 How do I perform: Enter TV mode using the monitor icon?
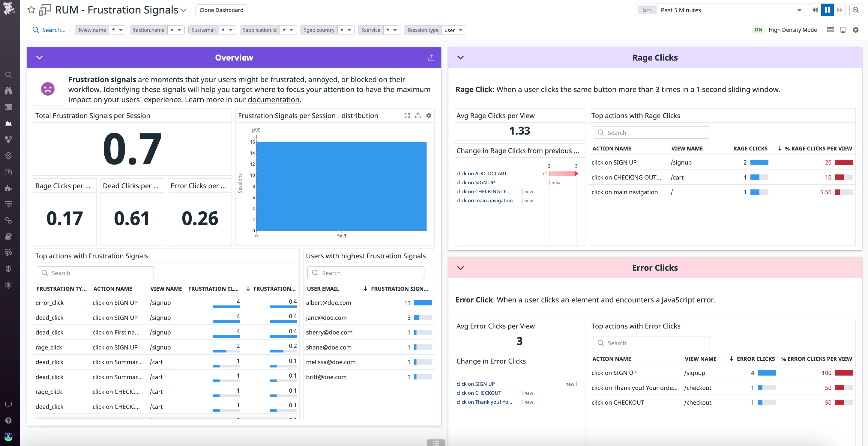tap(843, 30)
